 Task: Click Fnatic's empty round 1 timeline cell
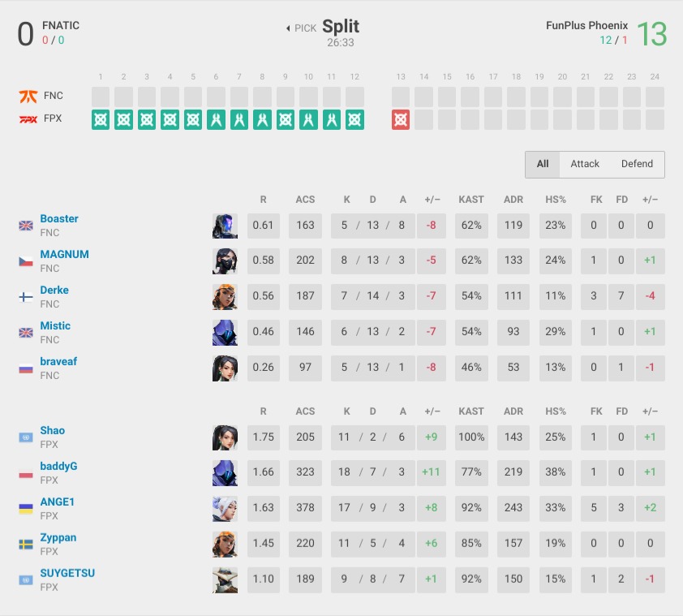coord(101,97)
